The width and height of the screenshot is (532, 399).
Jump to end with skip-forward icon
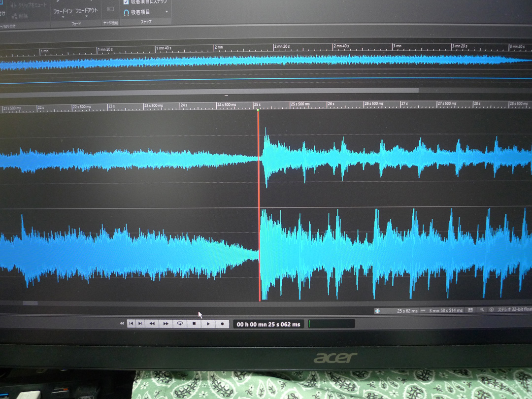click(140, 324)
